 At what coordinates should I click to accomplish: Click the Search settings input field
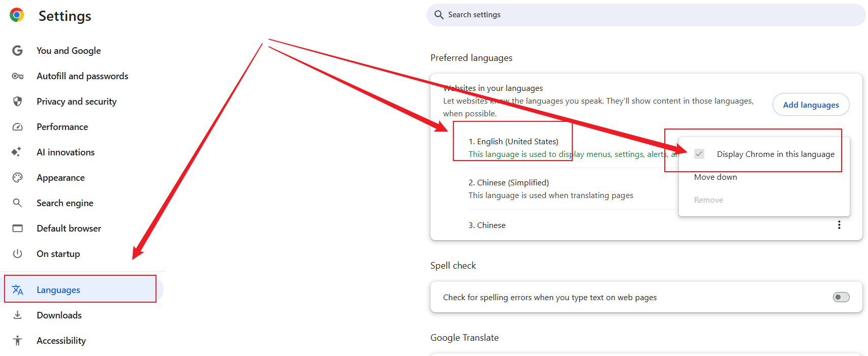(645, 15)
